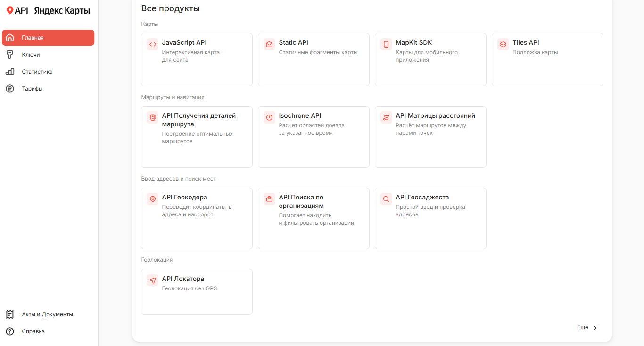The height and width of the screenshot is (346, 644).
Task: Click the question mark icon for Справка
Action: (10, 331)
